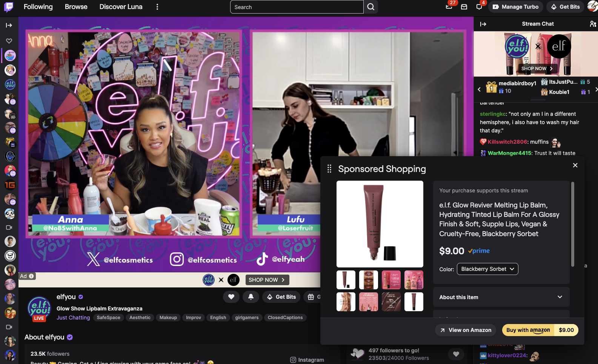Open the chat community users icon
Screen dimensions: 598x364
click(x=593, y=24)
